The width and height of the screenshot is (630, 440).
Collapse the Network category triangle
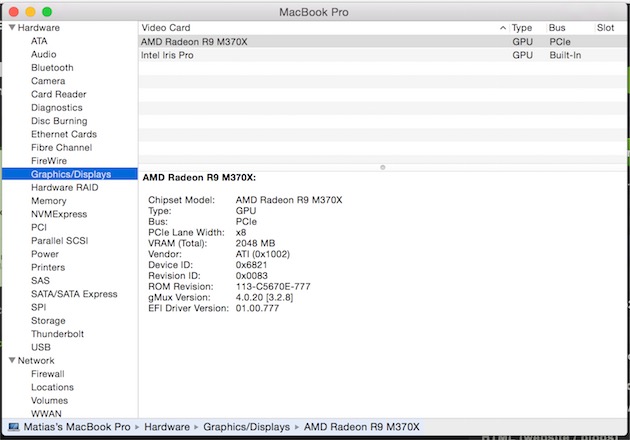pos(12,360)
